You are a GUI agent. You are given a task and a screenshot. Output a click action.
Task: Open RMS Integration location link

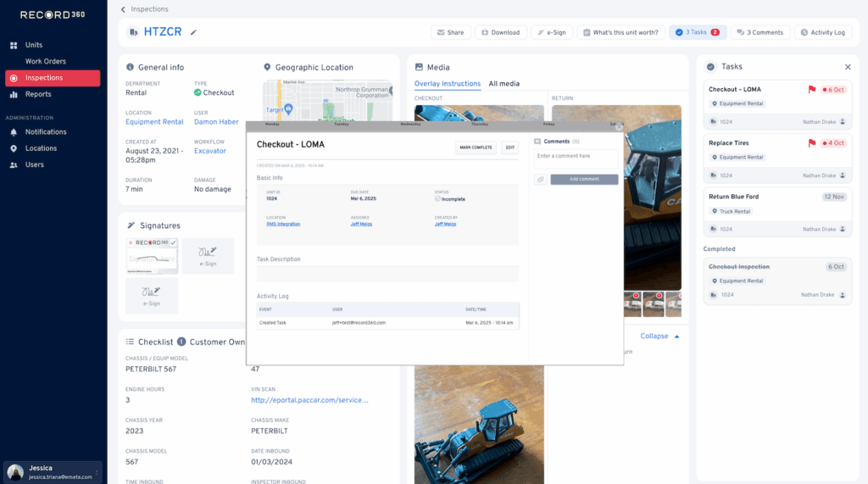283,225
